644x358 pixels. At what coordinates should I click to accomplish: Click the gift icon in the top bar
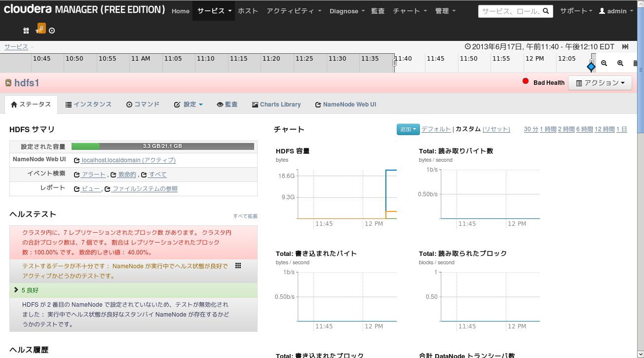tap(26, 31)
